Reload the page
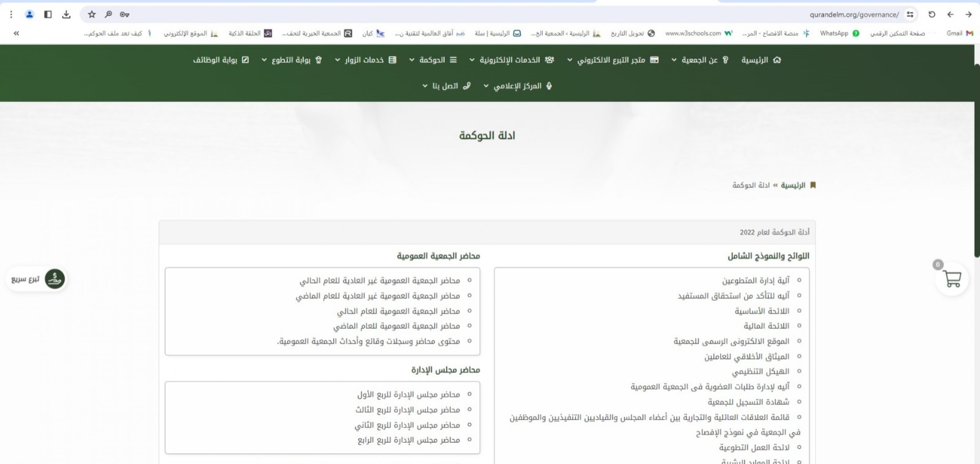Screen dimensions: 980x464 (932, 14)
